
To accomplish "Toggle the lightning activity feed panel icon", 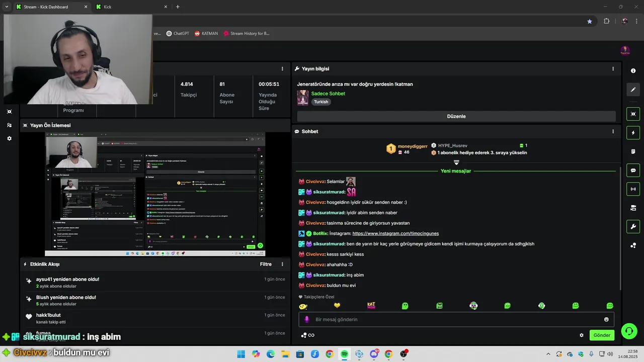I will (x=633, y=133).
